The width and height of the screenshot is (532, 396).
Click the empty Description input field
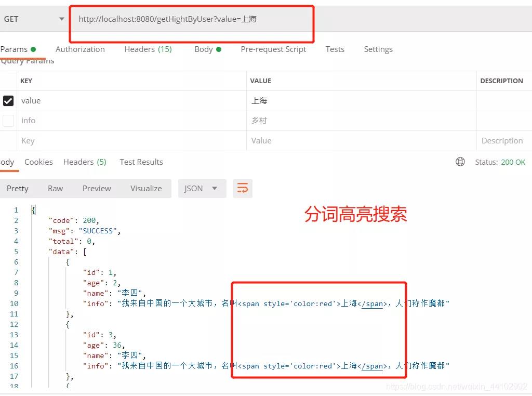(x=504, y=140)
